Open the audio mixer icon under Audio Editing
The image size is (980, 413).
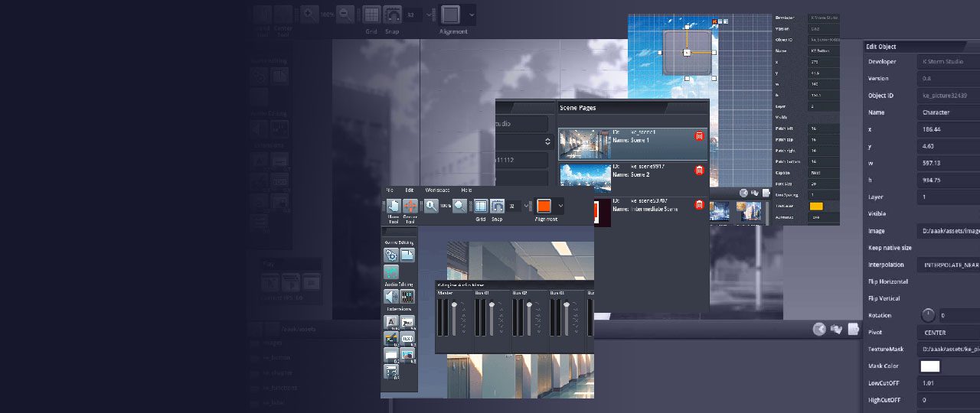click(407, 297)
